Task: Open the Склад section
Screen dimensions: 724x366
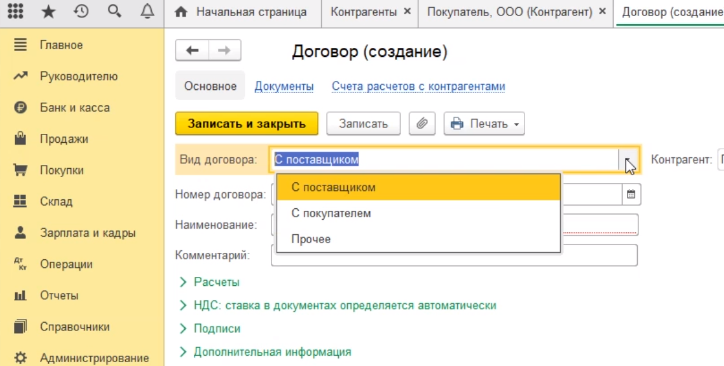Action: pyautogui.click(x=56, y=201)
